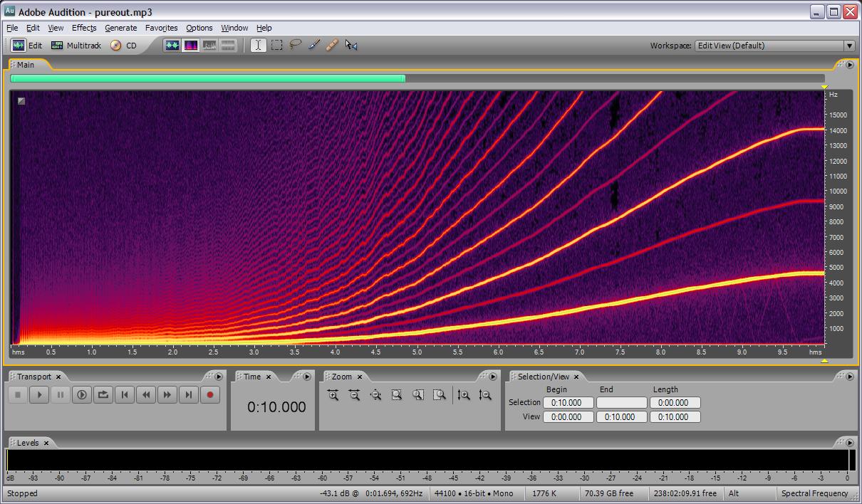This screenshot has width=862, height=504.
Task: Open the Effects menu
Action: point(84,28)
